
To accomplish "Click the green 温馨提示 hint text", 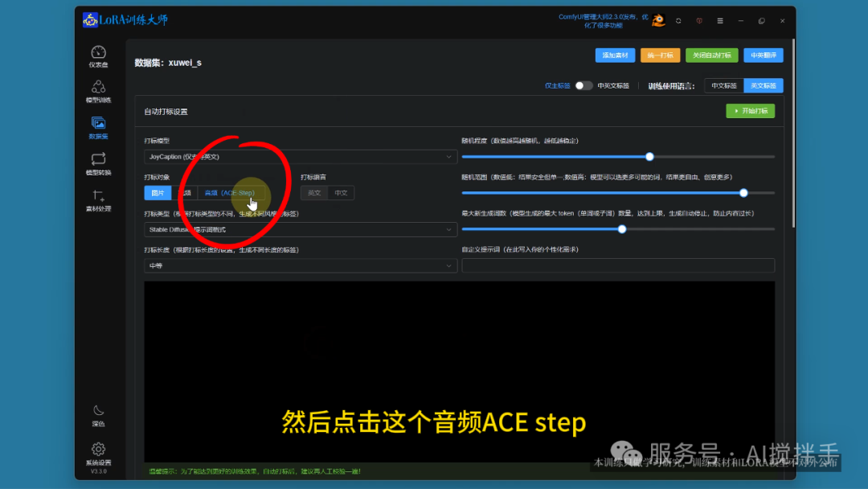I will click(x=255, y=471).
